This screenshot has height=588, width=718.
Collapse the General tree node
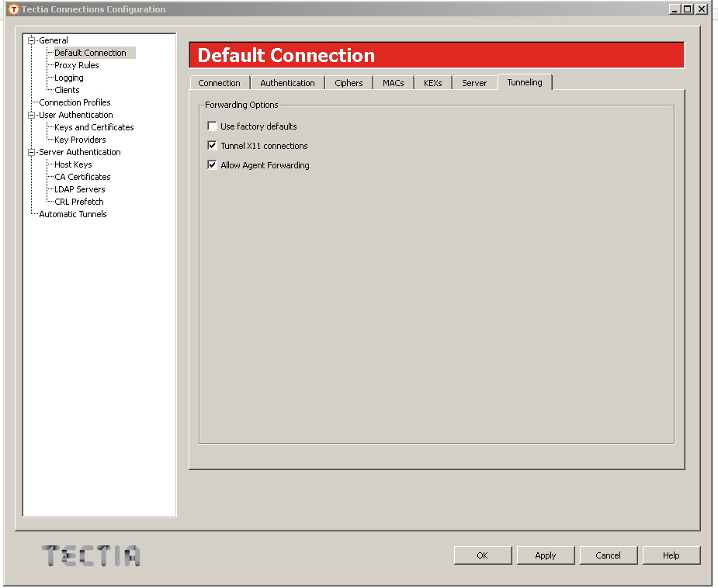point(31,40)
